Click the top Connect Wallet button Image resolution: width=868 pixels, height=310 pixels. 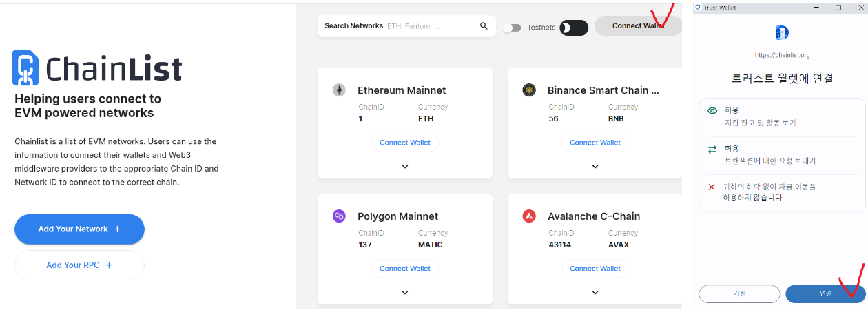(x=639, y=26)
